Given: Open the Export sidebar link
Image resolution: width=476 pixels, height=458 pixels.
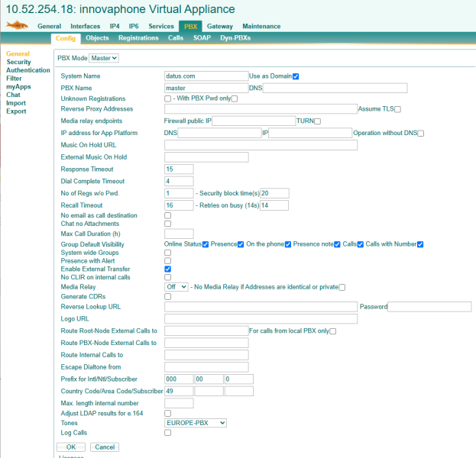Looking at the screenshot, I should coord(16,111).
